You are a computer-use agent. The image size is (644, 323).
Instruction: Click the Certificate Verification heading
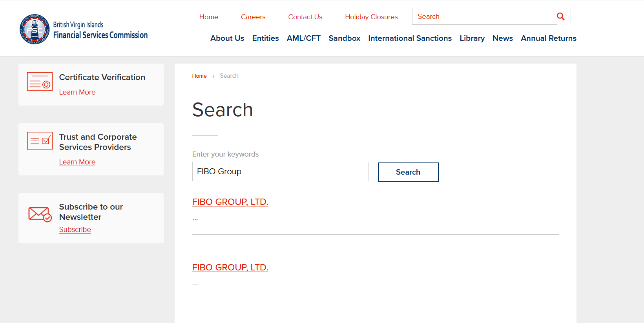(x=102, y=77)
